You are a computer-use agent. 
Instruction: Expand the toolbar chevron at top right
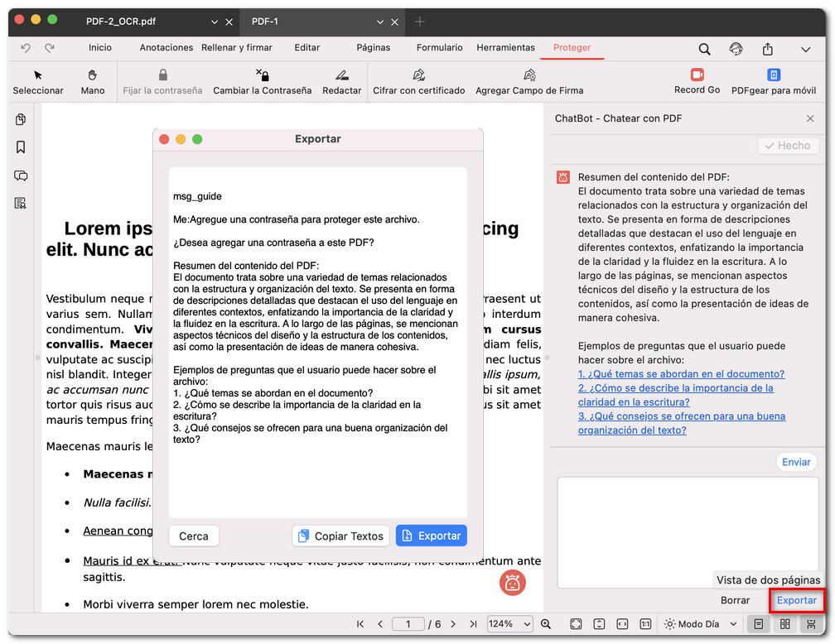pos(805,49)
